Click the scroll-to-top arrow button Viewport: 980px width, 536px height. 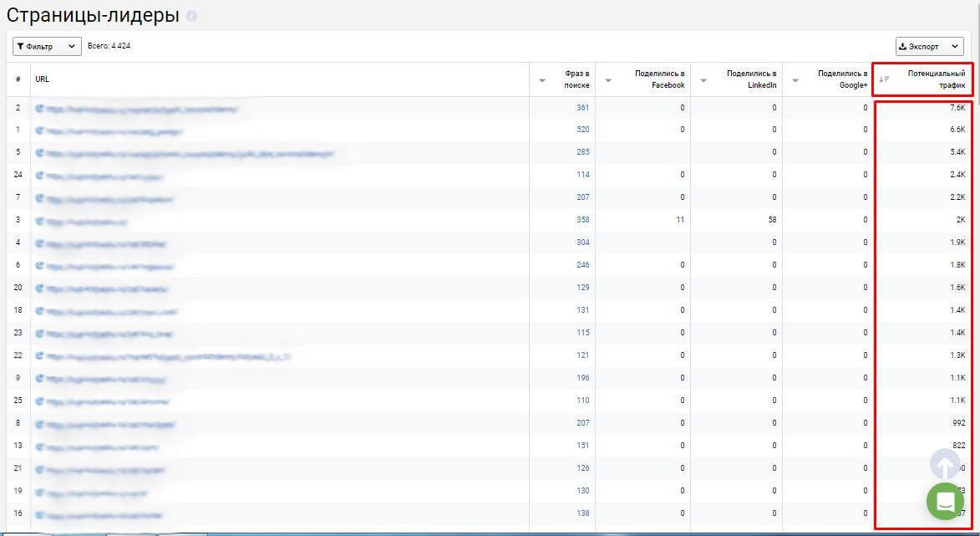pyautogui.click(x=945, y=463)
